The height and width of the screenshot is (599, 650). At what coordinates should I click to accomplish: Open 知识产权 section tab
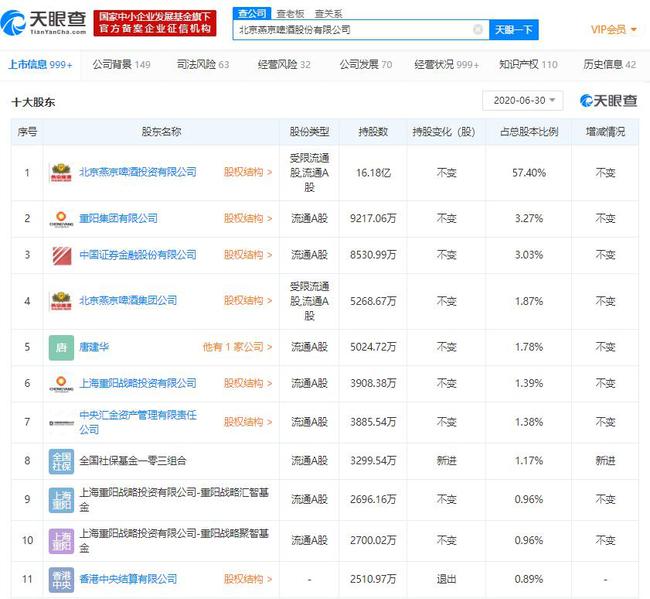(x=528, y=65)
